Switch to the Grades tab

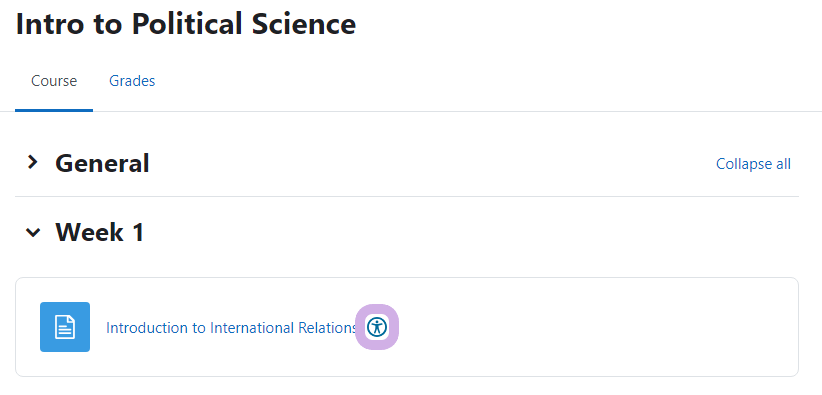pos(132,81)
